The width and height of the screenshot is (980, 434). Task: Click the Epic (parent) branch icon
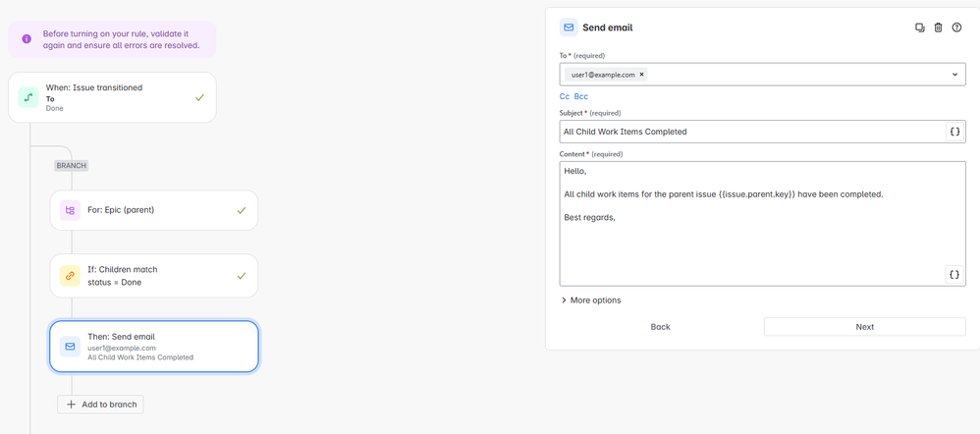(x=70, y=210)
